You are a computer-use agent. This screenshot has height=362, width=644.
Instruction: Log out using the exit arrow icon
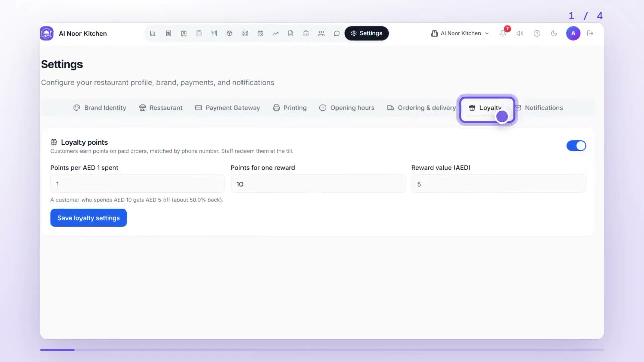click(x=590, y=33)
